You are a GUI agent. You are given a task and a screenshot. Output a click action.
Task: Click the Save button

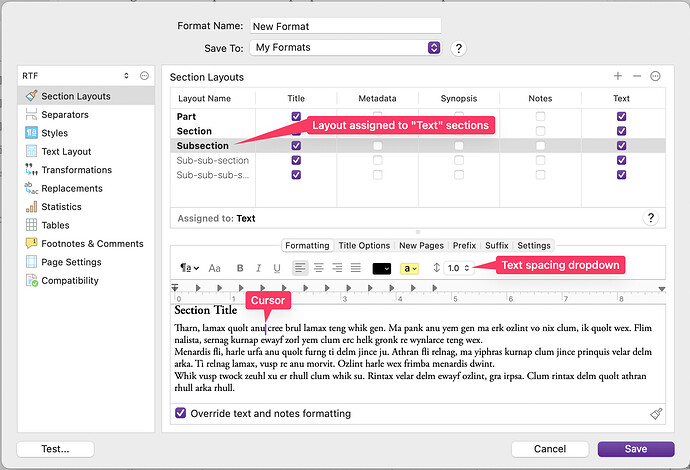click(636, 449)
